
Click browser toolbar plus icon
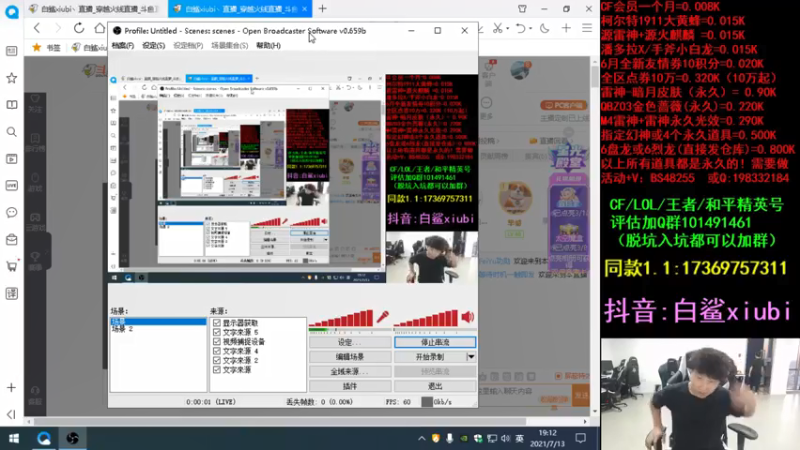click(566, 29)
